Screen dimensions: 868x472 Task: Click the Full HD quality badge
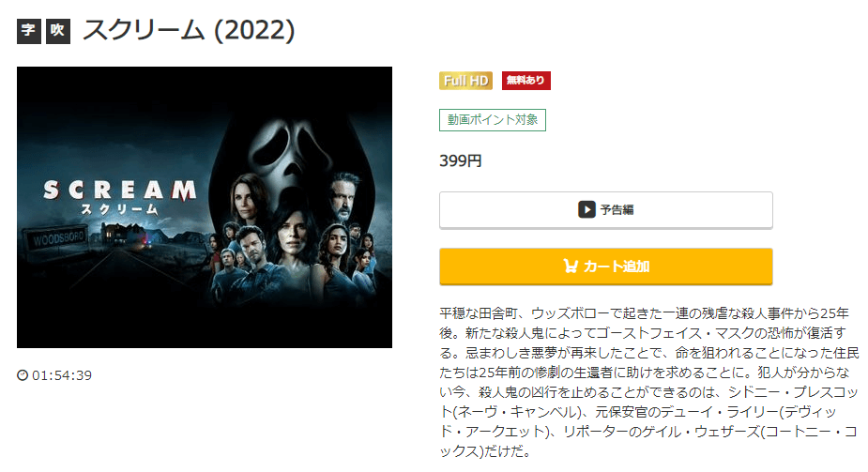[x=465, y=81]
